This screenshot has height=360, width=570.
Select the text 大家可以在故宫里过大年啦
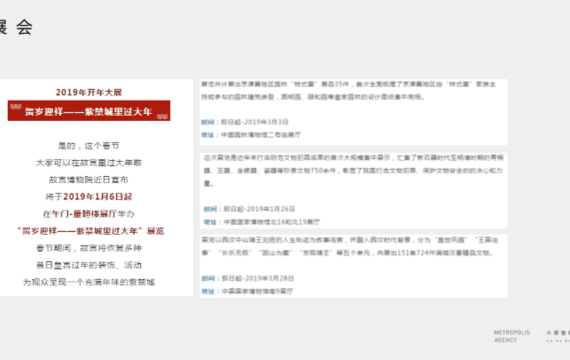coord(89,163)
